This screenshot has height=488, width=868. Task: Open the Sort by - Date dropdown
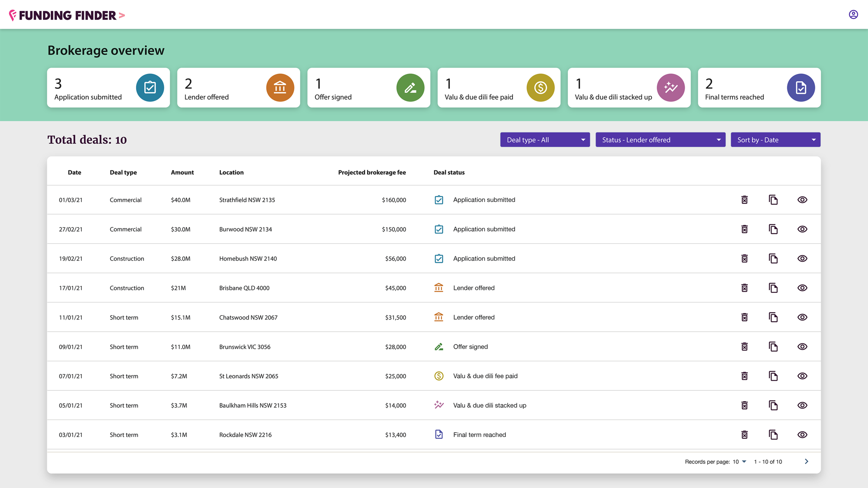coord(776,140)
